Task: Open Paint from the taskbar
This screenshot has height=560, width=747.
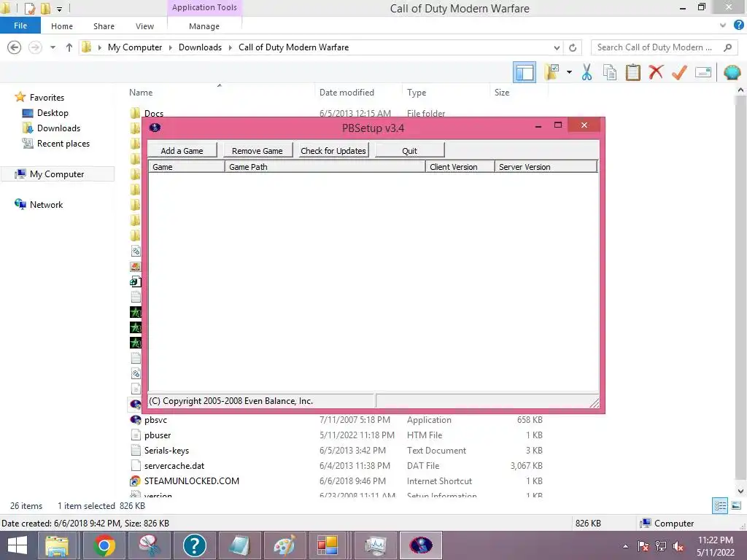Action: (285, 545)
